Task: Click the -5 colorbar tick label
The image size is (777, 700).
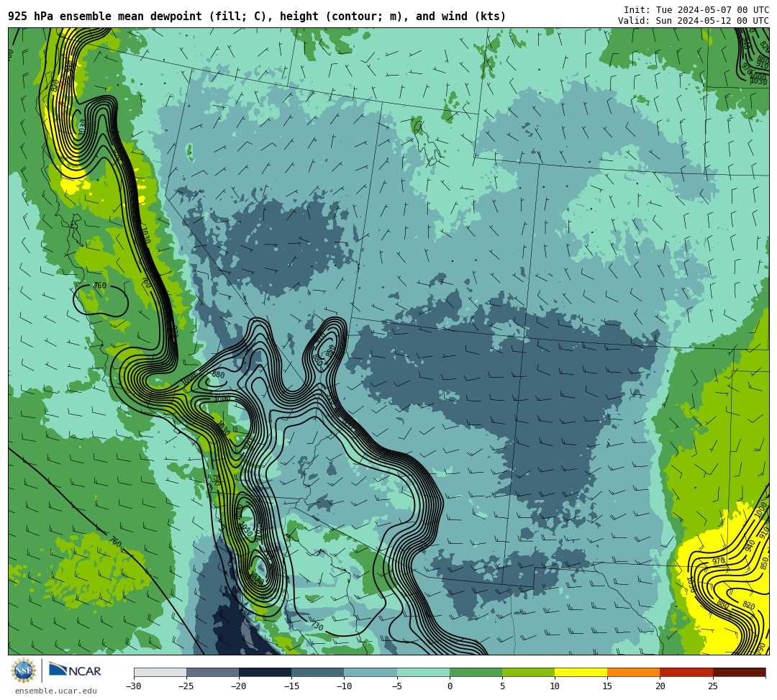Action: click(x=396, y=686)
